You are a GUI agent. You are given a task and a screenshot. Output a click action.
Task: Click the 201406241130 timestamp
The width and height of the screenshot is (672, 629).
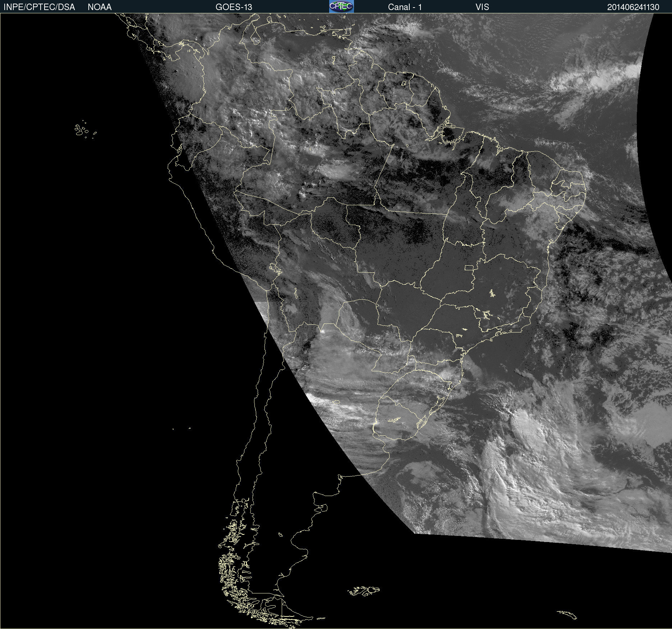point(633,7)
